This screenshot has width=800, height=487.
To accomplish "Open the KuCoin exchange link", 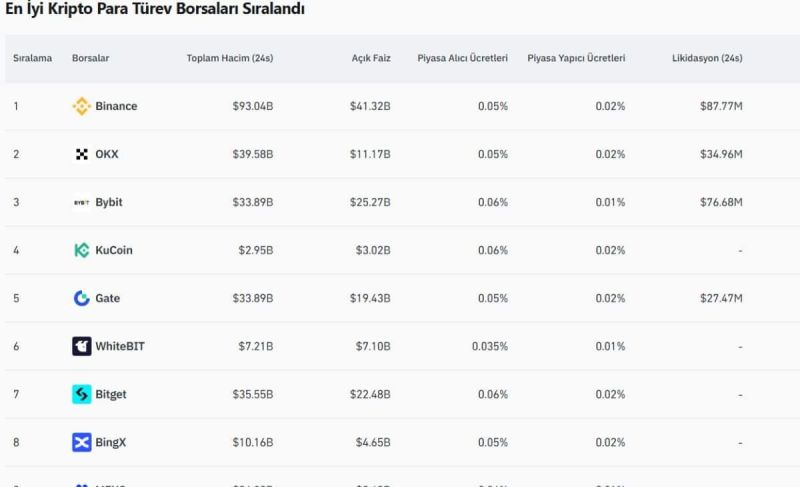I will 114,250.
